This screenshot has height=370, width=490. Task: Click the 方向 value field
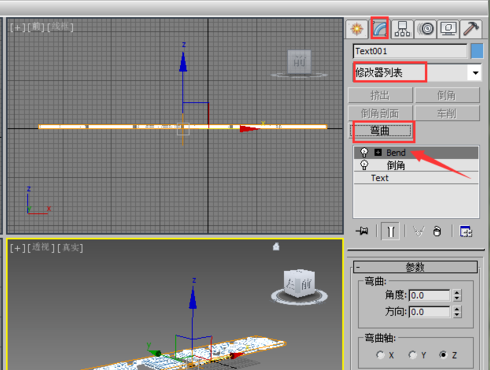429,312
